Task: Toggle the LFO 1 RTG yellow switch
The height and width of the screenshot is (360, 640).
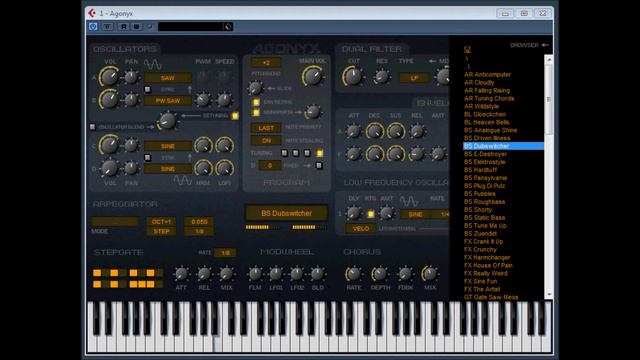Action: tap(371, 214)
